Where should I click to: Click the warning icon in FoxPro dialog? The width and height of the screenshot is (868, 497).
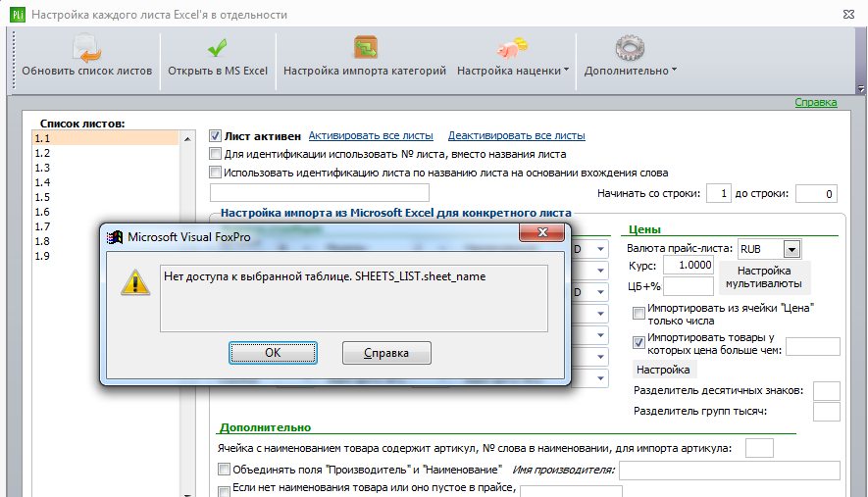pos(135,282)
